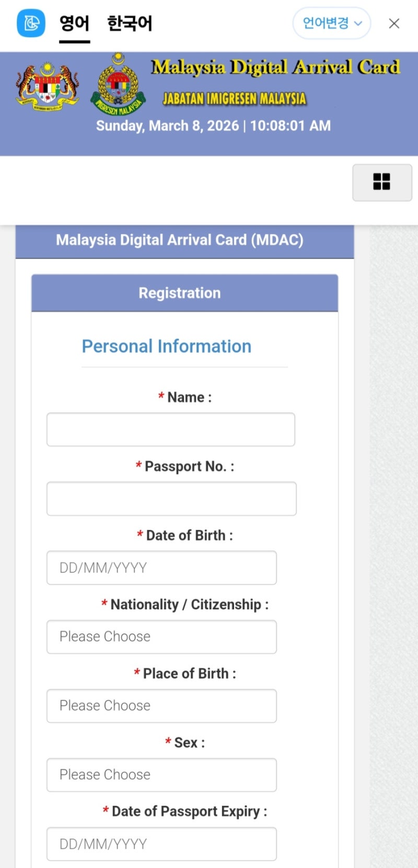The height and width of the screenshot is (868, 418).
Task: Close the translation bar with X
Action: pyautogui.click(x=394, y=24)
